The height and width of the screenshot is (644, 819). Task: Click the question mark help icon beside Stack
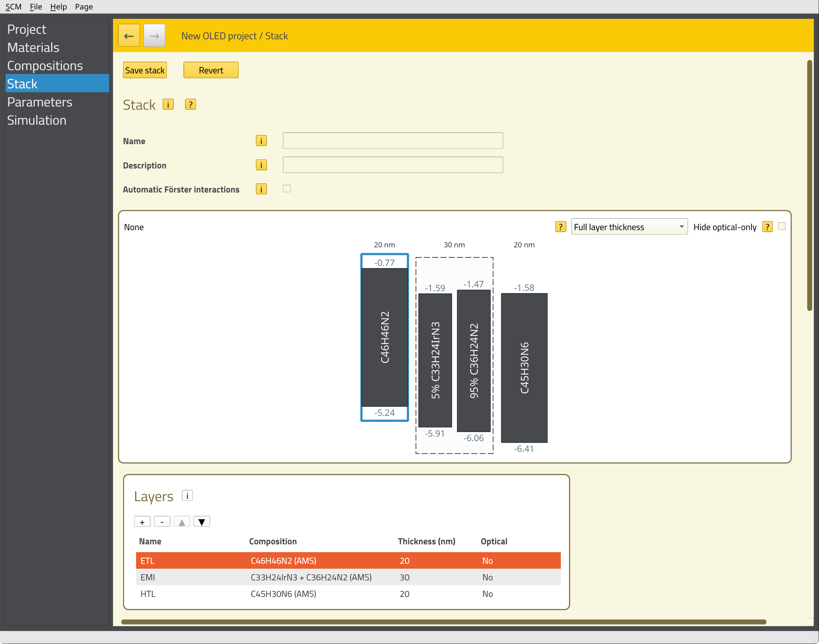[191, 105]
